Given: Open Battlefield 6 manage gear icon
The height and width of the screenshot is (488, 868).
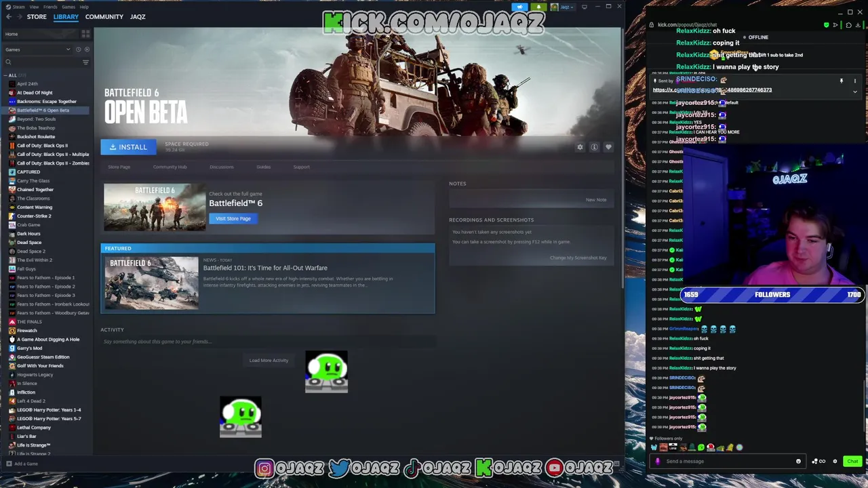Looking at the screenshot, I should 580,147.
